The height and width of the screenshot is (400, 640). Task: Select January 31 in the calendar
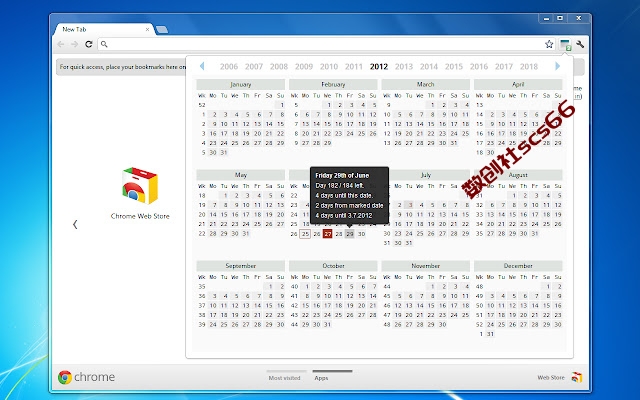pos(224,153)
